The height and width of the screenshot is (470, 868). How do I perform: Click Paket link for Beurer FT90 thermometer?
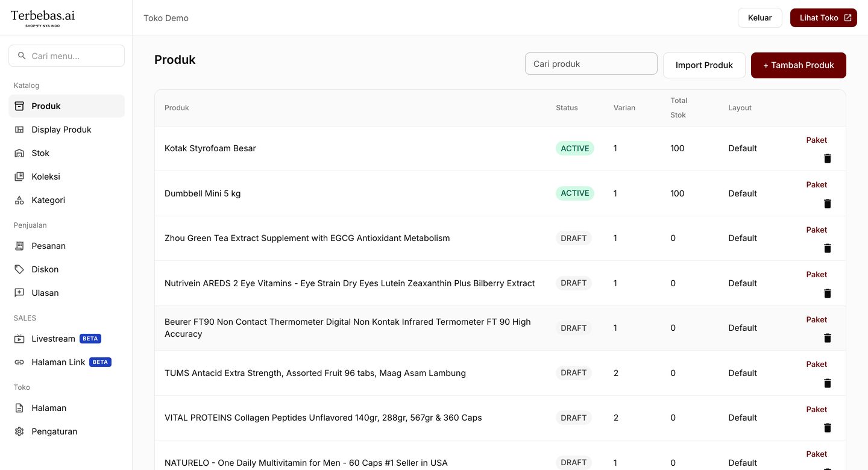tap(817, 319)
